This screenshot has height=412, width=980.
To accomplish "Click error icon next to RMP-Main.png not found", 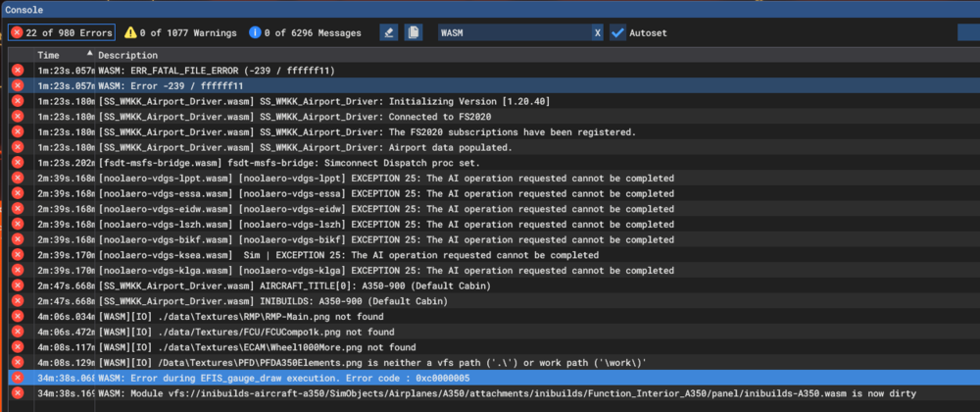I will tap(18, 317).
